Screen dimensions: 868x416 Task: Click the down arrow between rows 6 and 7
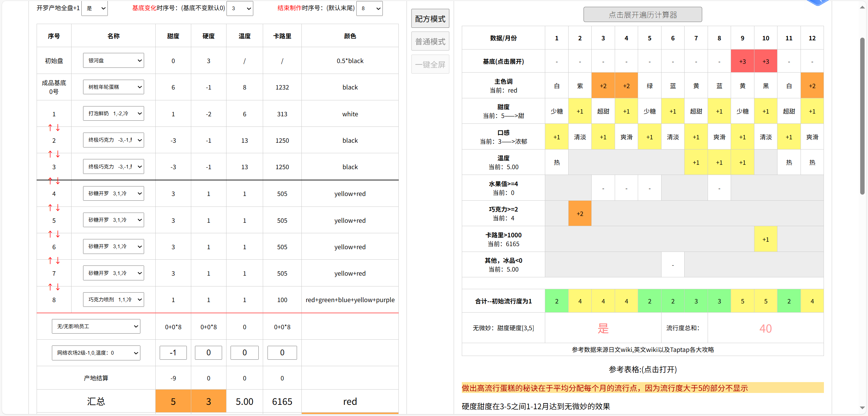(x=58, y=261)
